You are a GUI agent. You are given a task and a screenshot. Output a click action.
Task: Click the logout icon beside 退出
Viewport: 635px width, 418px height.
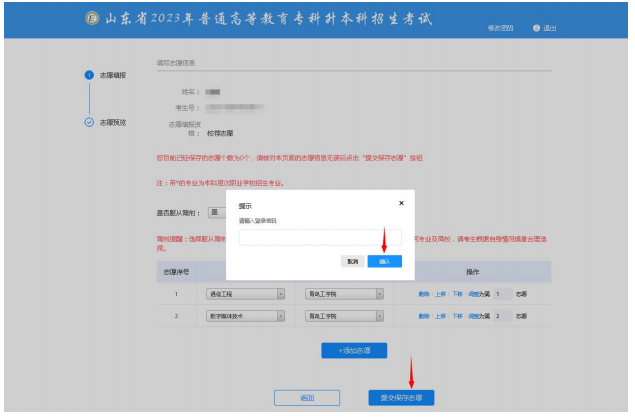pos(536,28)
